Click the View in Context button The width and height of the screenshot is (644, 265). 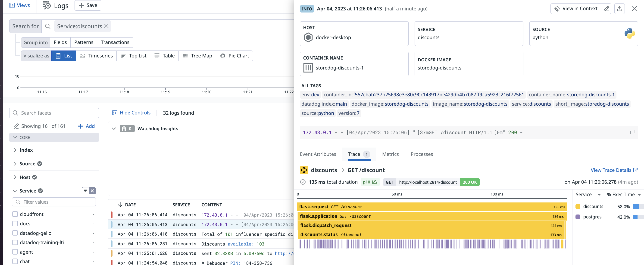(576, 9)
